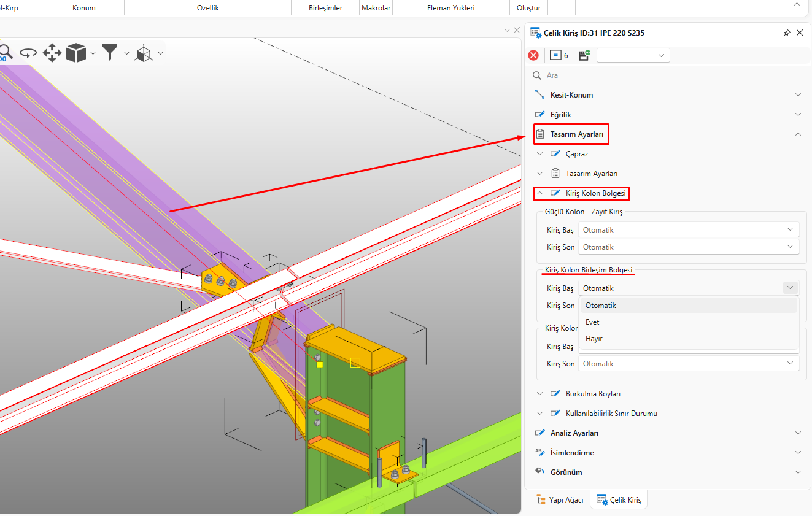
Task: Click the wireframe cube display icon
Action: click(144, 53)
